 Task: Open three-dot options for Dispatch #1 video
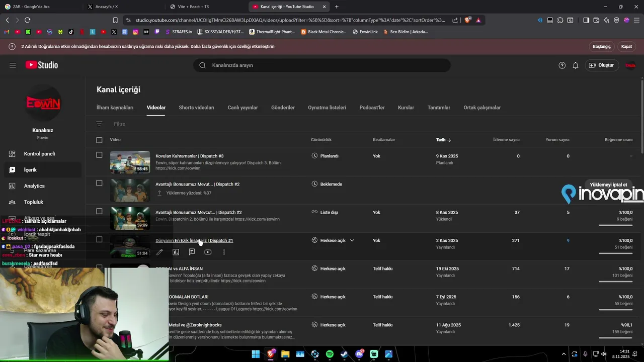coord(224,252)
